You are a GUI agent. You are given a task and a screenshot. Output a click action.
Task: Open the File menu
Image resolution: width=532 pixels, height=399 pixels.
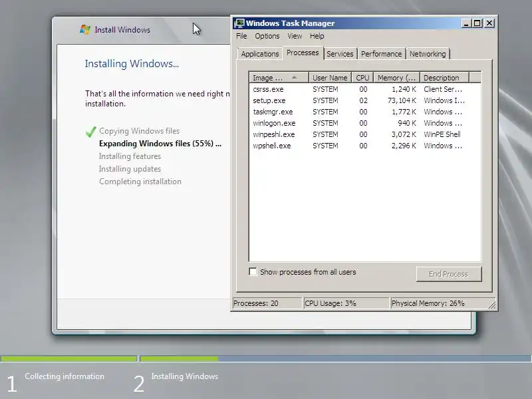click(241, 36)
